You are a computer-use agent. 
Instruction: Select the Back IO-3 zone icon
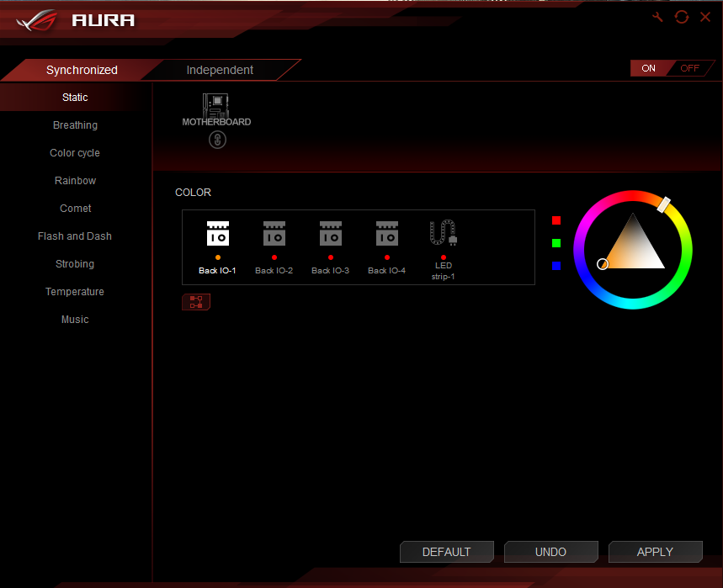point(331,233)
